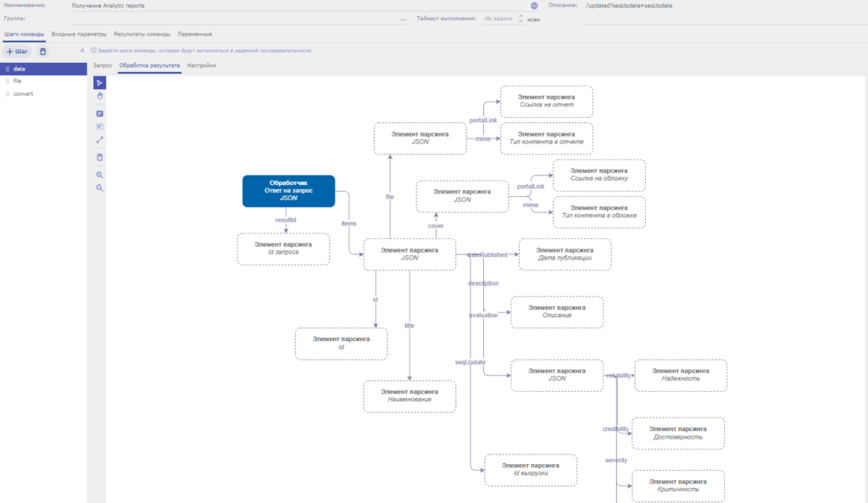Switch to Переменные tab
Screen dimensions: 868x503
click(x=195, y=34)
